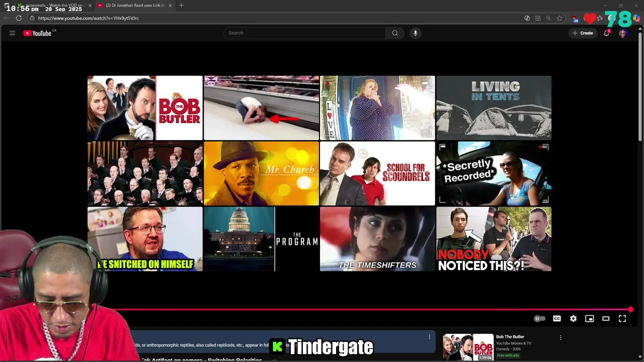Open the choir in suits video thumbnail

click(145, 173)
